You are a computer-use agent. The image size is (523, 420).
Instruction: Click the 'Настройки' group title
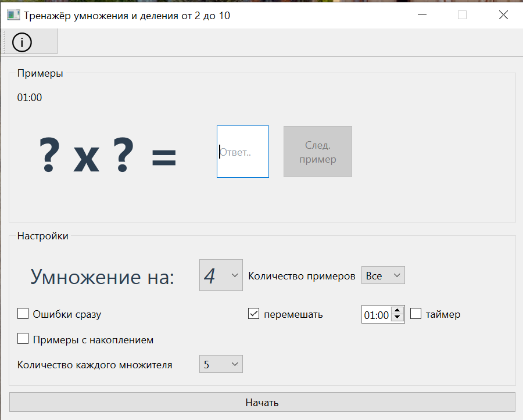[x=43, y=236]
